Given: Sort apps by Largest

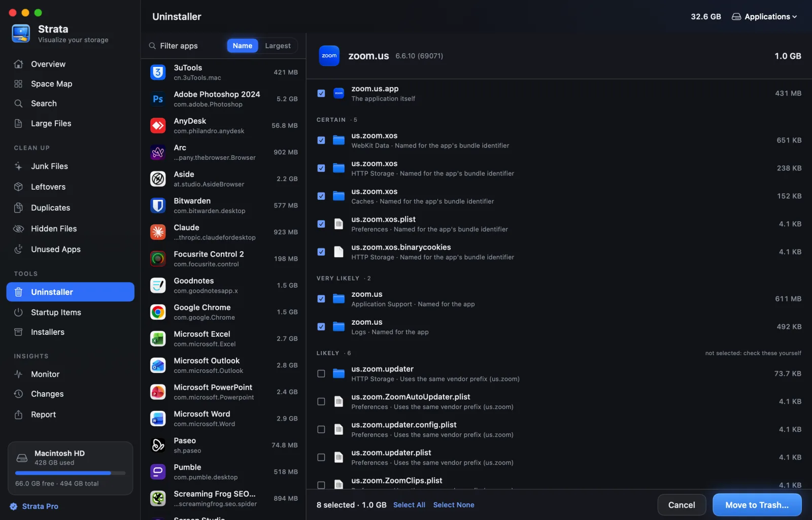Looking at the screenshot, I should 278,46.
